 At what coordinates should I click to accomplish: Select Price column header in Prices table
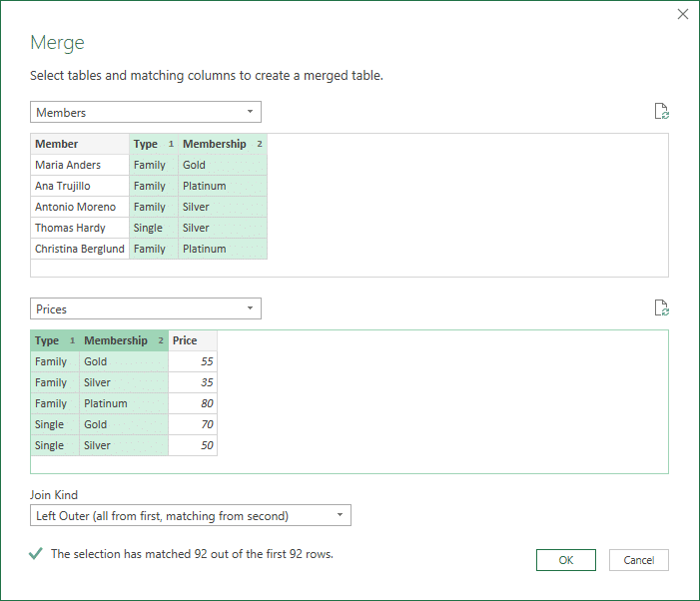193,340
